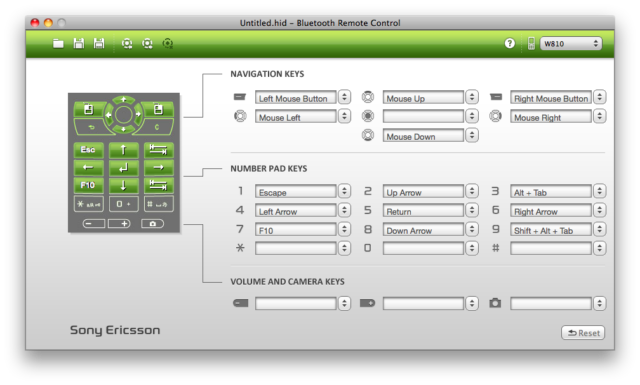Click the Reset button

[583, 333]
